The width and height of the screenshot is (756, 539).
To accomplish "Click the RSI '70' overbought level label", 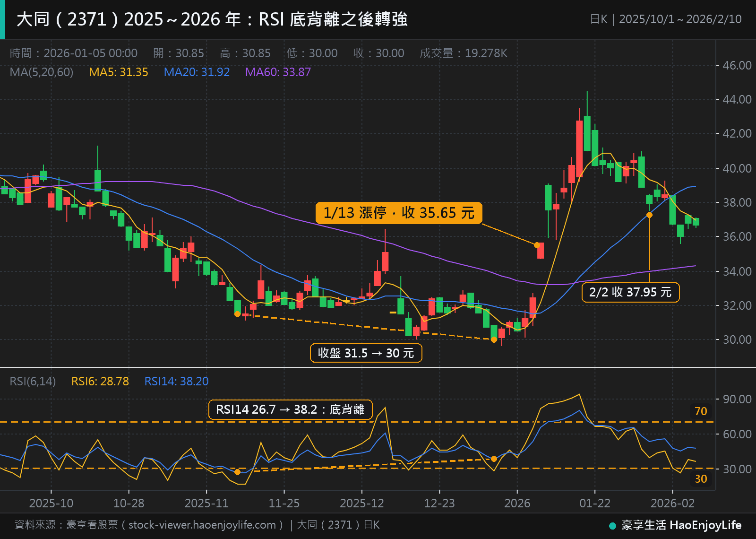I will pyautogui.click(x=701, y=411).
